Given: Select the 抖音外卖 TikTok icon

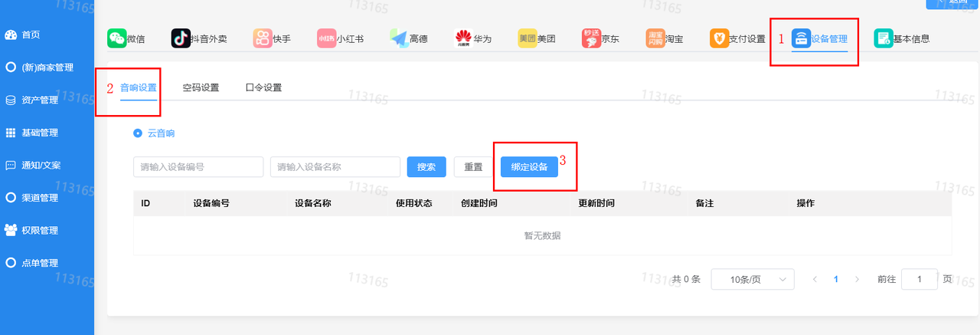Looking at the screenshot, I should (x=181, y=38).
